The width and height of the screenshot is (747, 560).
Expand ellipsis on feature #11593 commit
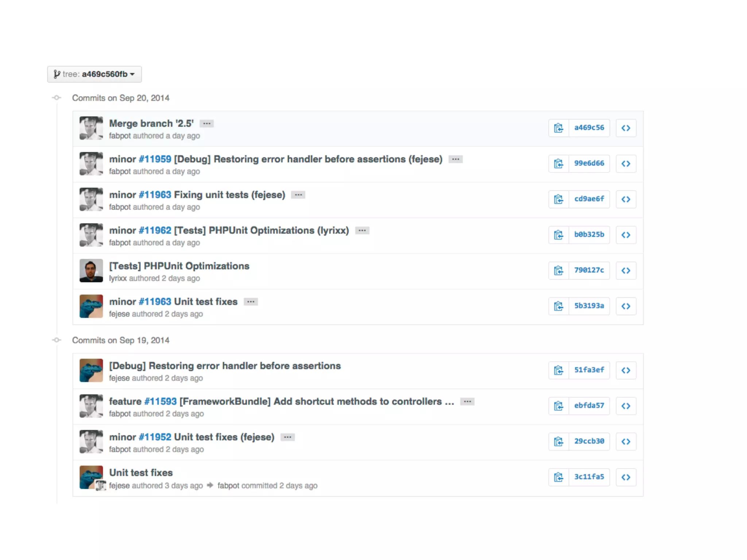point(467,401)
